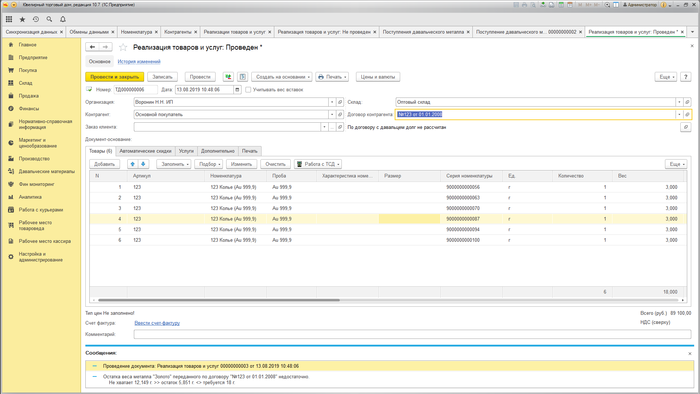Open help with the question mark button

(686, 77)
